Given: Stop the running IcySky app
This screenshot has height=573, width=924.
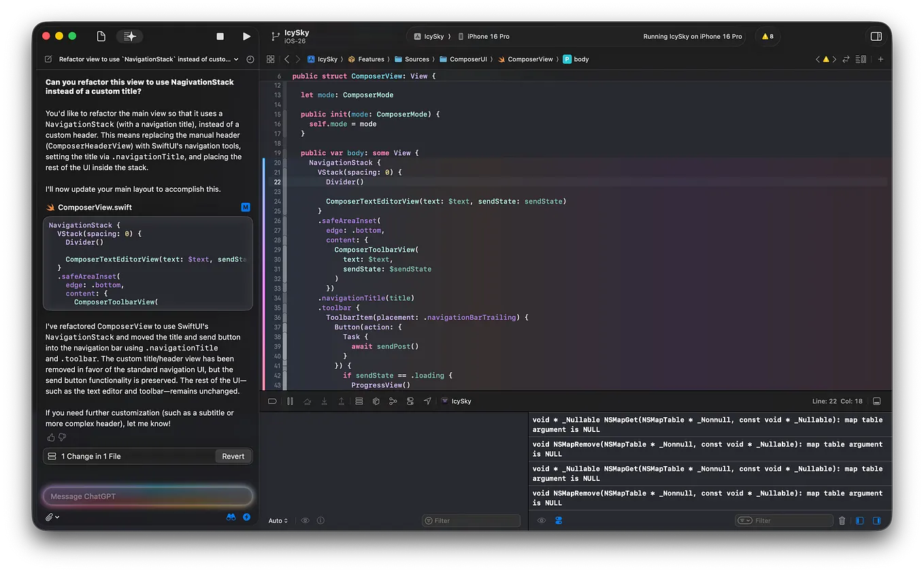Looking at the screenshot, I should (219, 36).
